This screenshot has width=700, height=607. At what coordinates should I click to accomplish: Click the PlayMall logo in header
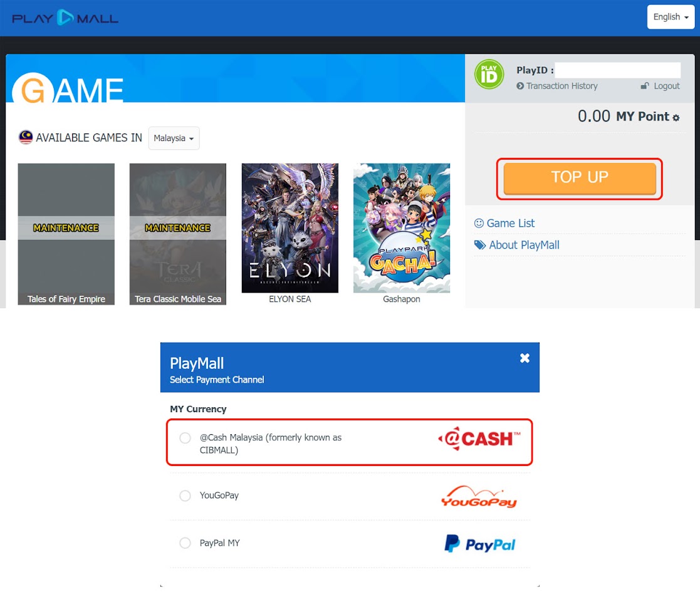pos(65,18)
